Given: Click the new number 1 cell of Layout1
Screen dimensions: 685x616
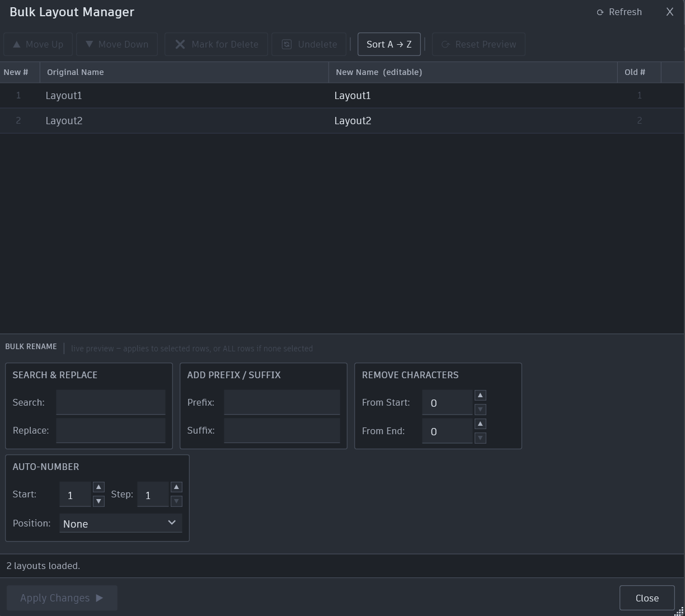Looking at the screenshot, I should 20,96.
